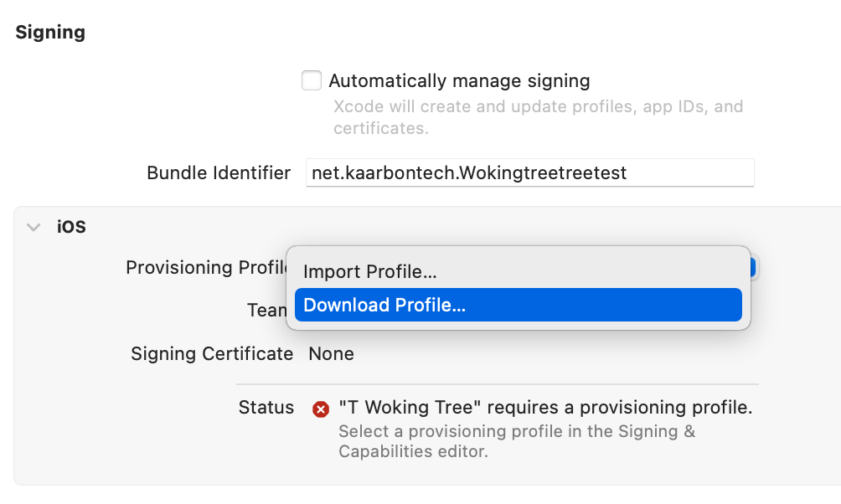Click the Signing Certificate None value
841x504 pixels.
(331, 353)
